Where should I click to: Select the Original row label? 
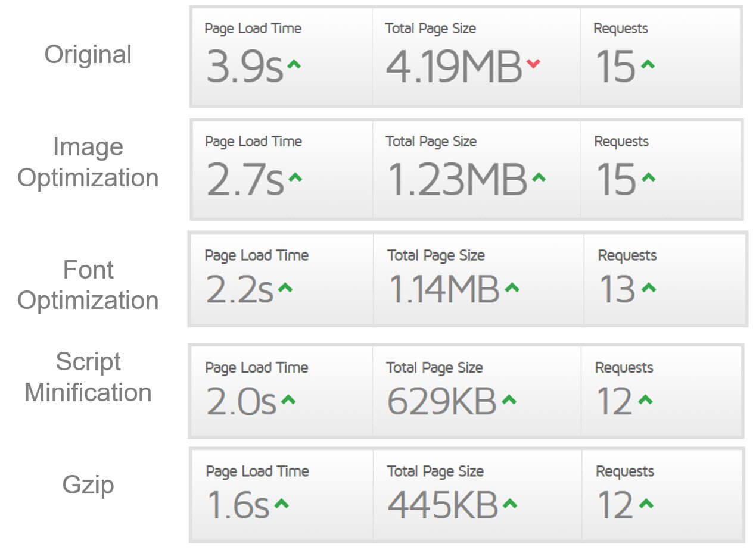88,55
